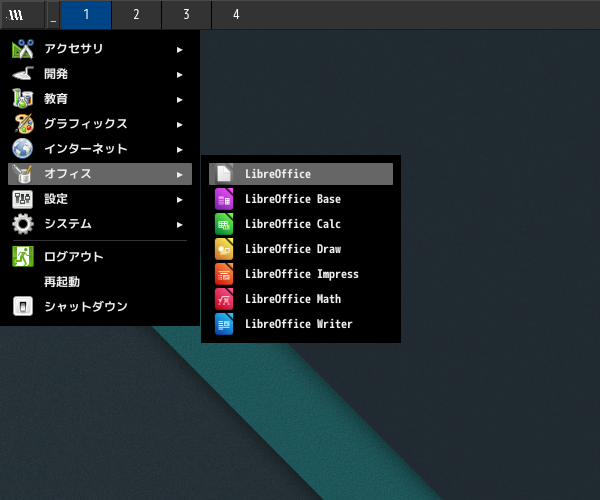Click the JWM start menu logo button

pyautogui.click(x=22, y=15)
